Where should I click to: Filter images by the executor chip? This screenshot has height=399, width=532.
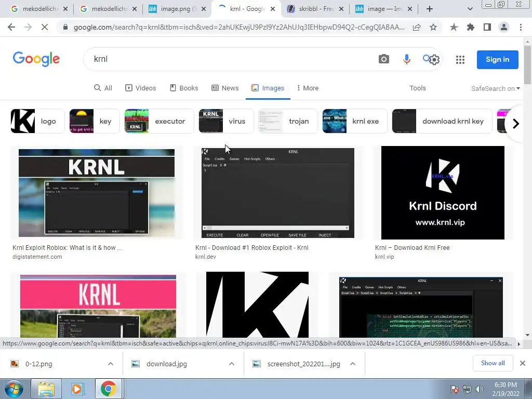pyautogui.click(x=159, y=121)
